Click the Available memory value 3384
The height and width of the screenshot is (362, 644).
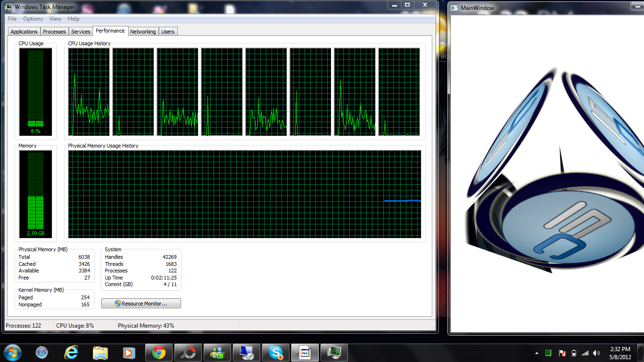pos(84,271)
